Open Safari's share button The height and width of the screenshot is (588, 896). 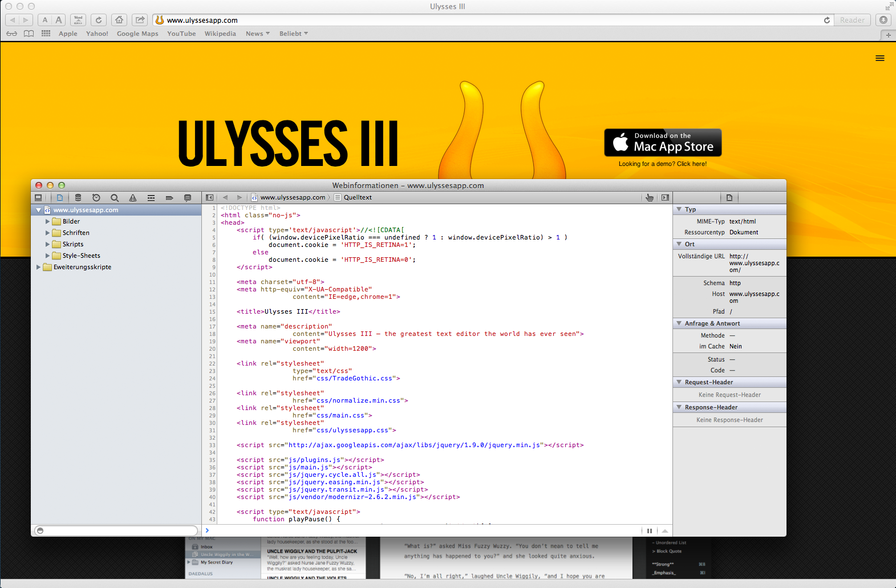pos(140,20)
